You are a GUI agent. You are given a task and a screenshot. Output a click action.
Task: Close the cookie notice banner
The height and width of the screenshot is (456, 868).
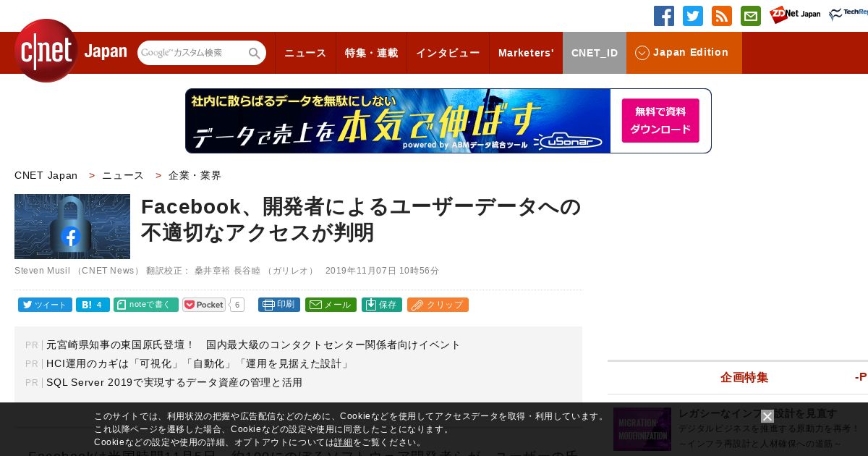pyautogui.click(x=767, y=416)
